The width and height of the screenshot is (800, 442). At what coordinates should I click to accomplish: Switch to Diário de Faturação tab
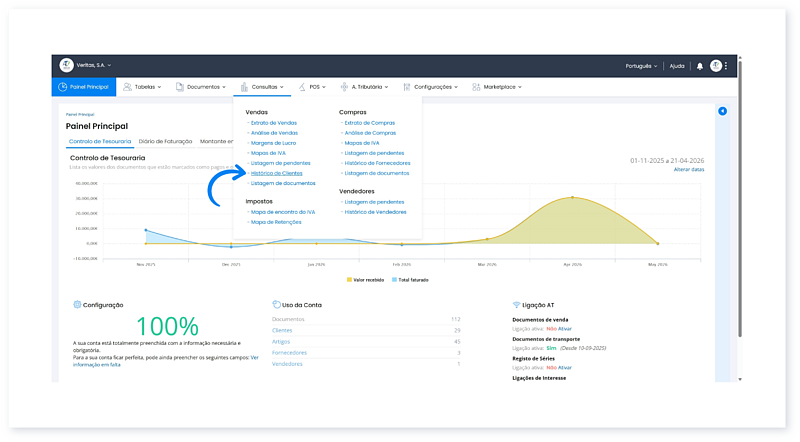pyautogui.click(x=166, y=141)
